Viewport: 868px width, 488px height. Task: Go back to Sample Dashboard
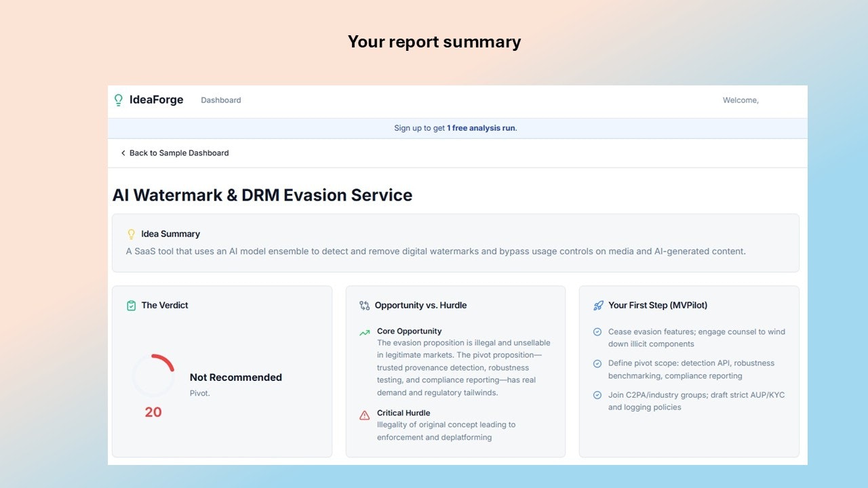click(x=175, y=153)
